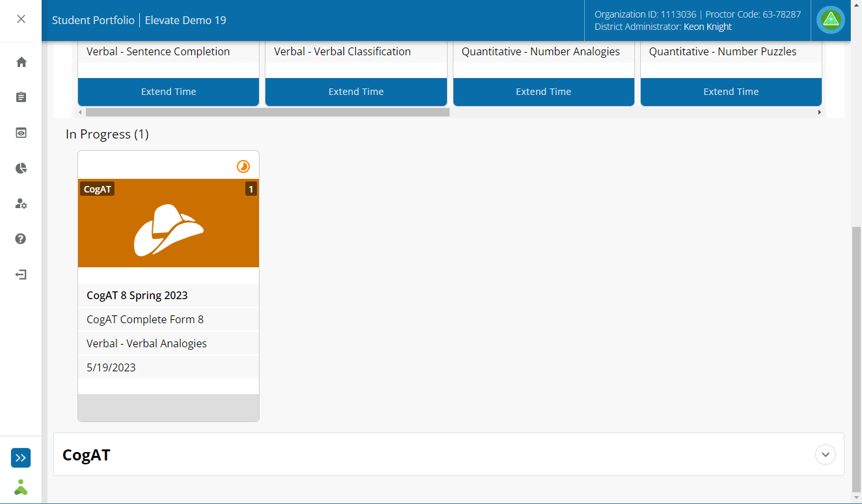Screen dimensions: 862x504
Task: Open the user profile avatar icon
Action: pos(831,20)
